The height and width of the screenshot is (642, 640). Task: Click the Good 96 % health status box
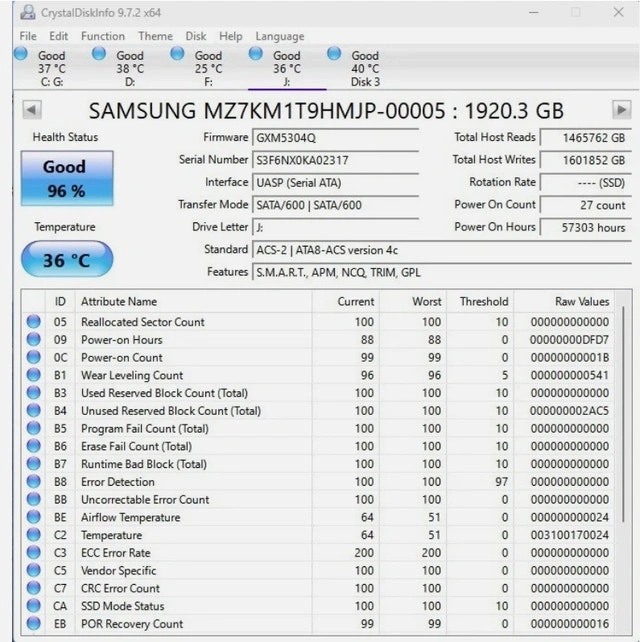tap(65, 178)
